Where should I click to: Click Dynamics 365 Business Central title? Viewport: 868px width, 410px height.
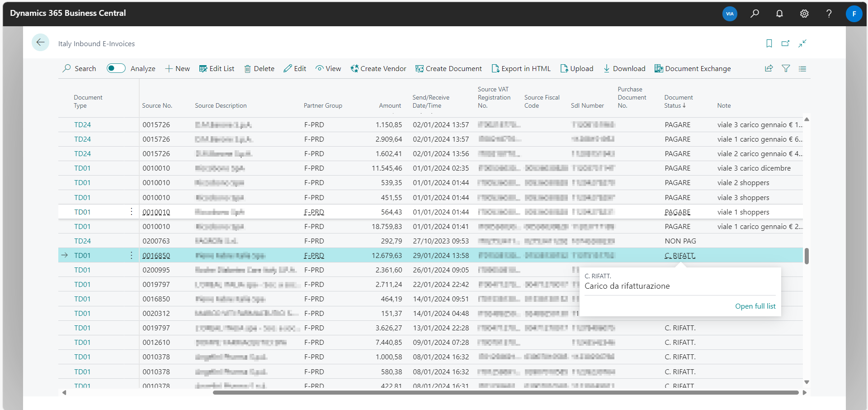68,13
